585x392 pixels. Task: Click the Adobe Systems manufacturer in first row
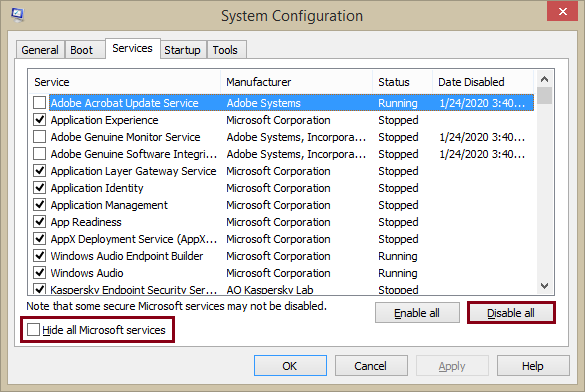263,103
